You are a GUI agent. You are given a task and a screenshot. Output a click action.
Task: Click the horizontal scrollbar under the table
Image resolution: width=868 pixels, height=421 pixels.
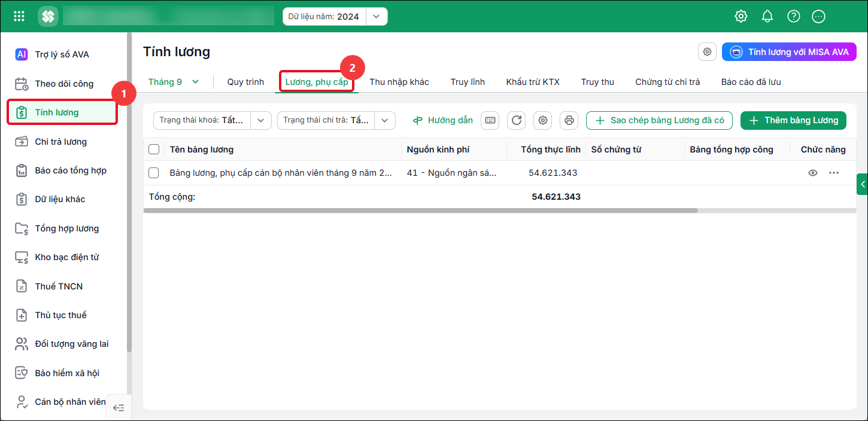[421, 210]
